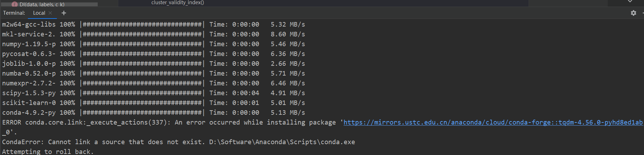Image resolution: width=644 pixels, height=155 pixels.
Task: Click the cluster_validity_index() breadcrumb
Action: coord(178,2)
